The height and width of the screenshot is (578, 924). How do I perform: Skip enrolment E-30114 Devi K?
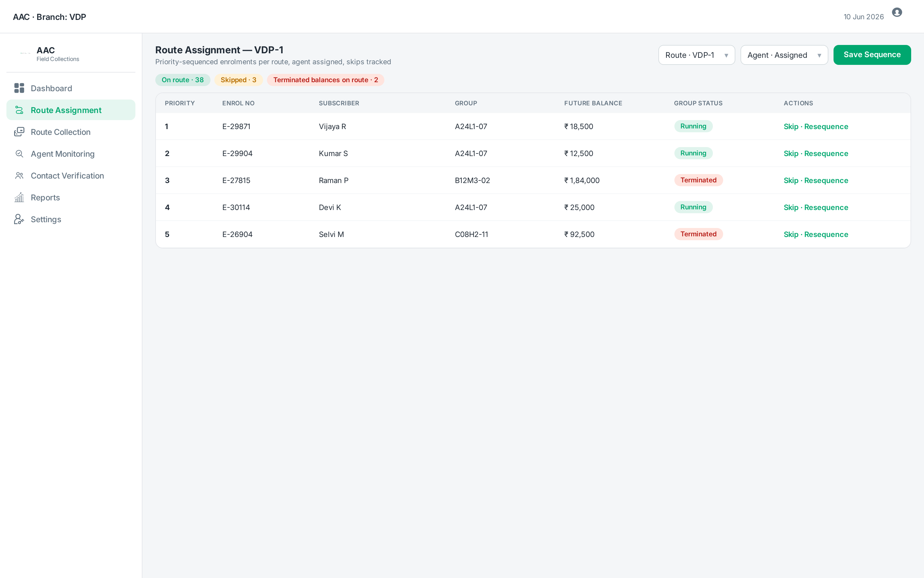click(x=791, y=207)
